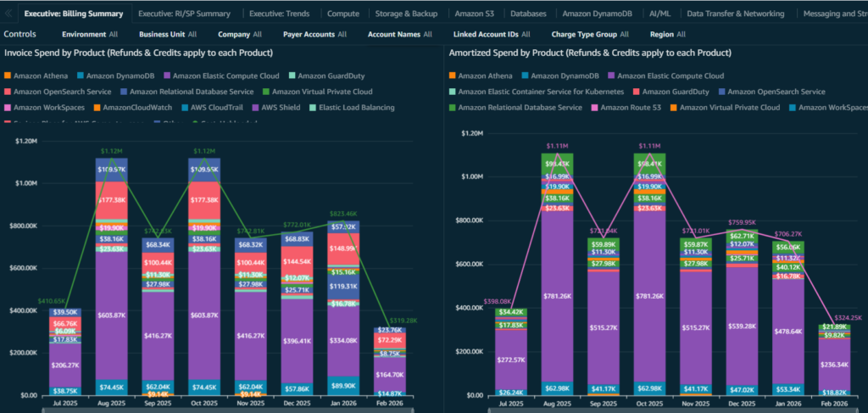Select Amazon OpenSearch Service in Invoice legend

coord(58,92)
